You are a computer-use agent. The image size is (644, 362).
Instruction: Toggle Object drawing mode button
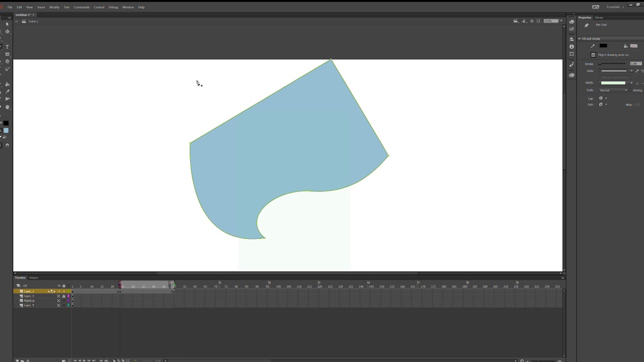593,55
